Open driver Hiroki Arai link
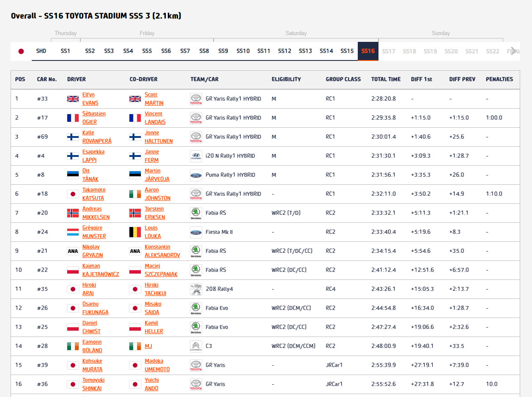 pos(89,289)
